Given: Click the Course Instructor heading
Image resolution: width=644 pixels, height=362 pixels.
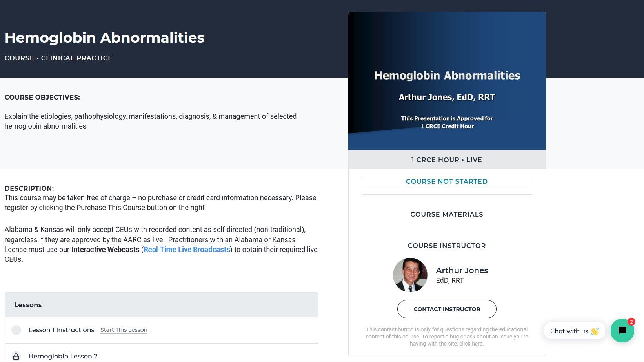Looking at the screenshot, I should [447, 246].
